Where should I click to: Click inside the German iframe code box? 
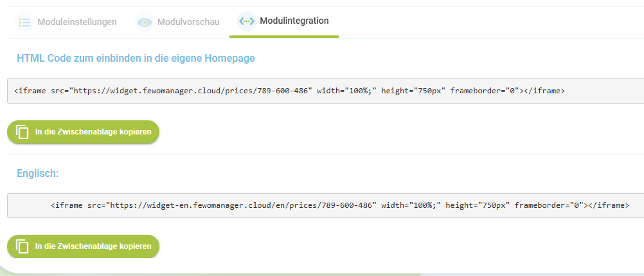tap(326, 91)
